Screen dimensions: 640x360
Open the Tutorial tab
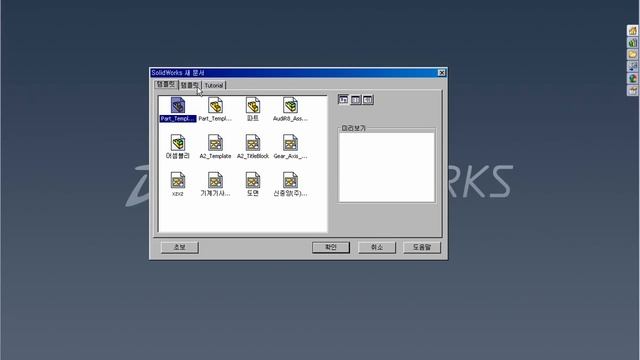[x=214, y=85]
